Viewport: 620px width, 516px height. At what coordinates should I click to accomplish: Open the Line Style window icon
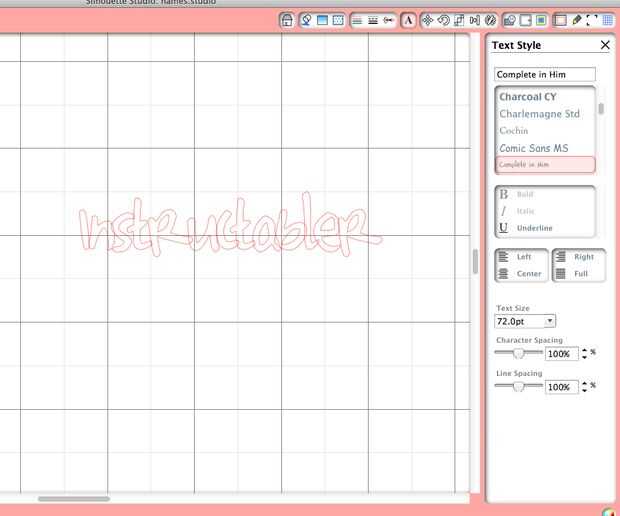(373, 20)
